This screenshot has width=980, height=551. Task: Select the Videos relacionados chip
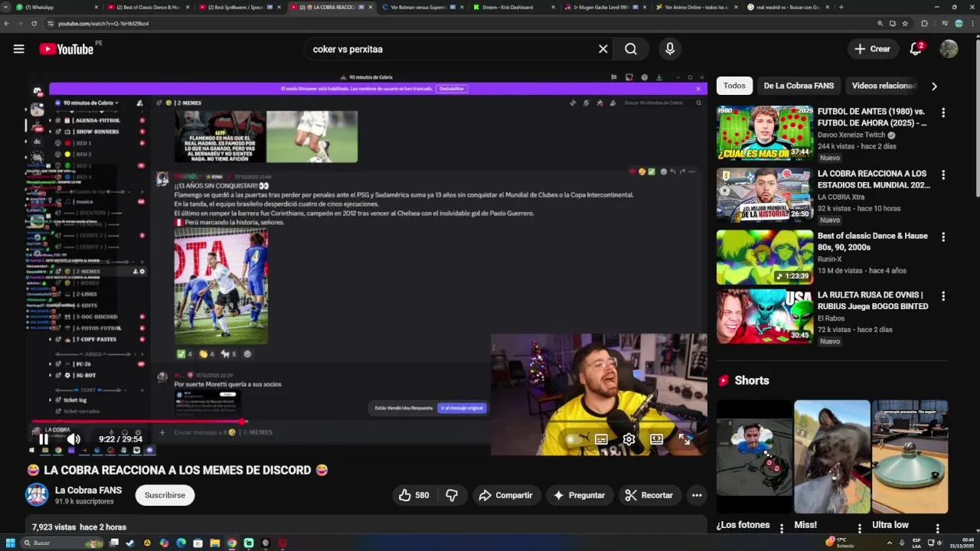[x=884, y=86]
